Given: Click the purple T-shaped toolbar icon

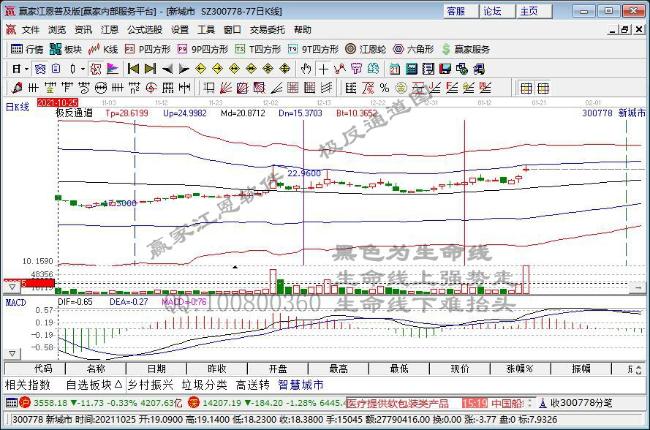Looking at the screenshot, I should coord(356,68).
